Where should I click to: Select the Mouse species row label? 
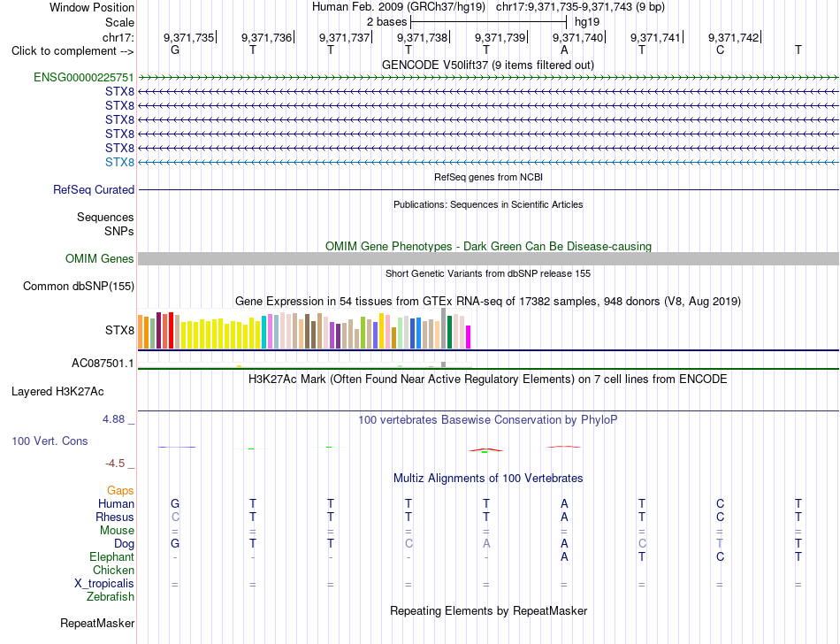[x=117, y=531]
